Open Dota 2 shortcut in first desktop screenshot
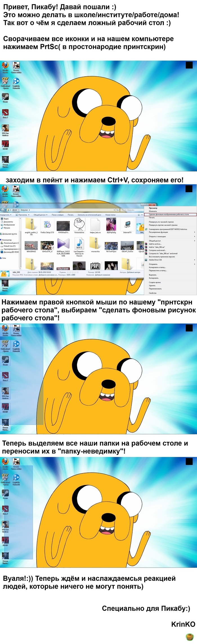The image size is (197, 644). coord(5,113)
